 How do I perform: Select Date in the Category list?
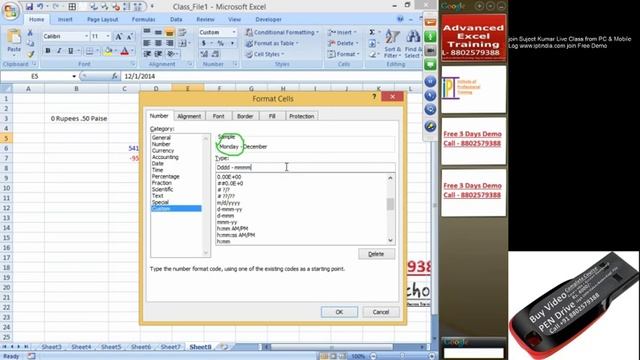[158, 163]
